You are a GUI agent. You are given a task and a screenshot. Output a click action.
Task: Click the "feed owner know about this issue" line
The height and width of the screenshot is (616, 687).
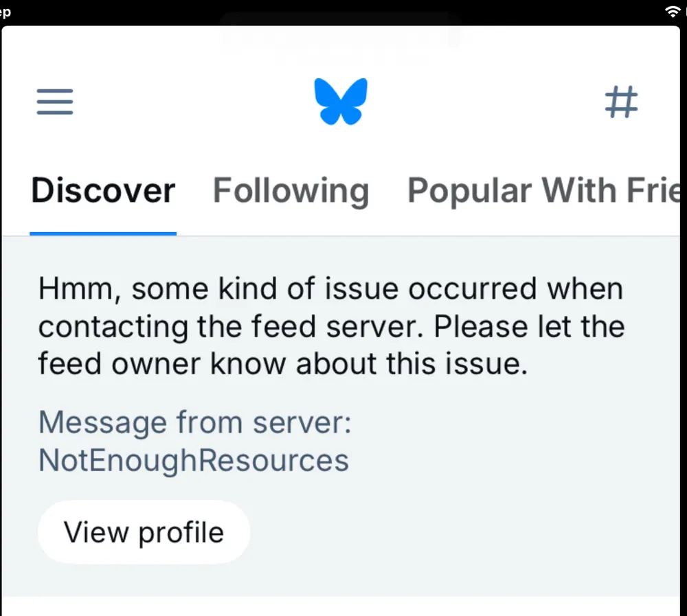point(282,363)
